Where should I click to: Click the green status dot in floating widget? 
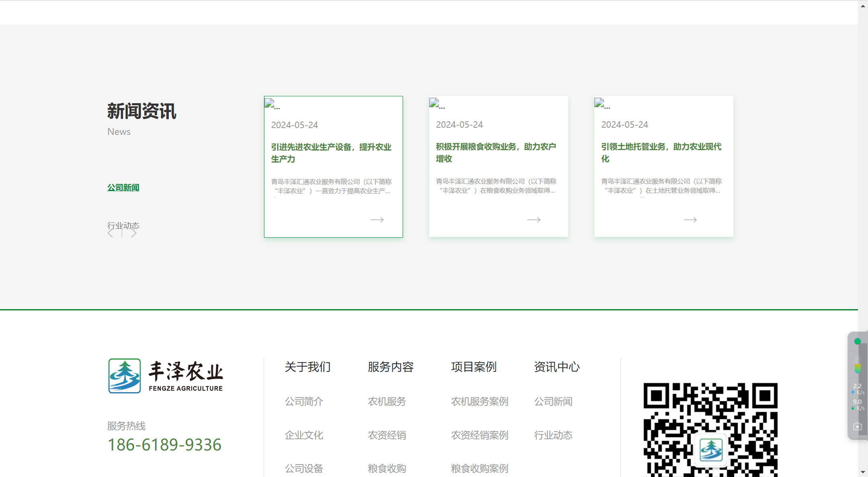point(858,341)
